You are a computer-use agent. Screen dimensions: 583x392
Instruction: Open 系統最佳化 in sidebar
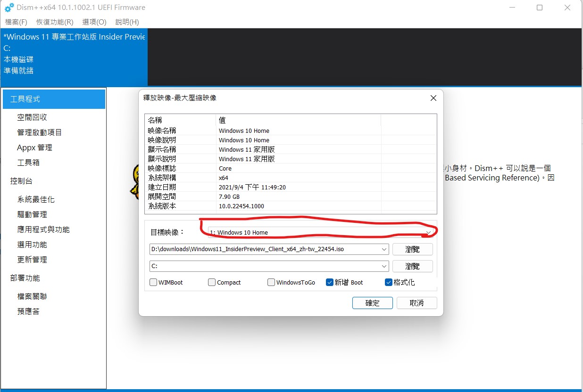pyautogui.click(x=36, y=199)
